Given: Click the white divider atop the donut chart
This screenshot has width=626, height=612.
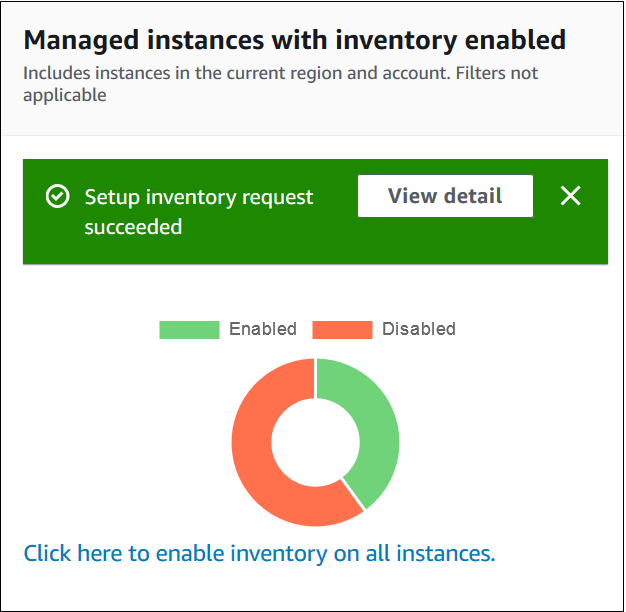Looking at the screenshot, I should (316, 378).
